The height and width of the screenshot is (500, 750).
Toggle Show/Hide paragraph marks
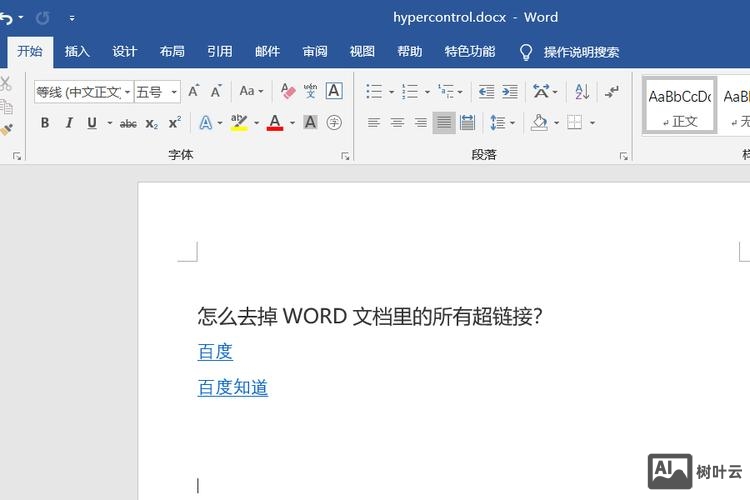[x=612, y=91]
